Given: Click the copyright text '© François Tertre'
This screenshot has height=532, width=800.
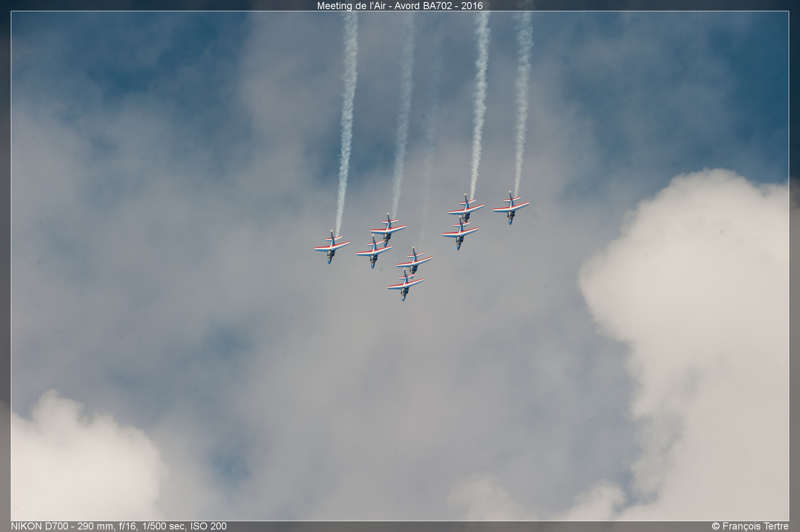Looking at the screenshot, I should [x=750, y=526].
